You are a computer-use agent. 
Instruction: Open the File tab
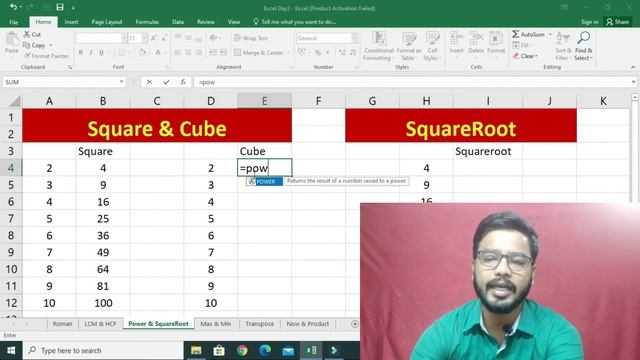[x=13, y=22]
